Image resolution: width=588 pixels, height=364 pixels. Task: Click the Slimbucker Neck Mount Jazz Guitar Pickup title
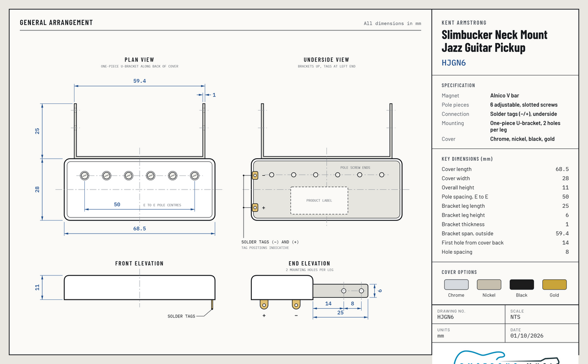(x=494, y=41)
